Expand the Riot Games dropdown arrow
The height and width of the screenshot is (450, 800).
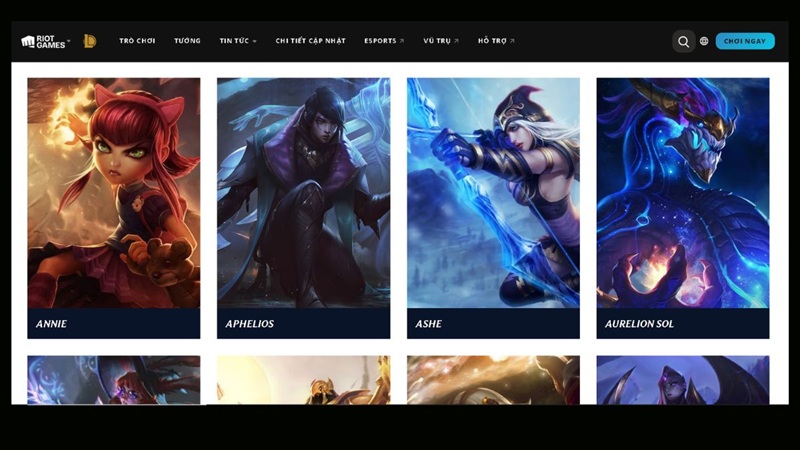(69, 41)
